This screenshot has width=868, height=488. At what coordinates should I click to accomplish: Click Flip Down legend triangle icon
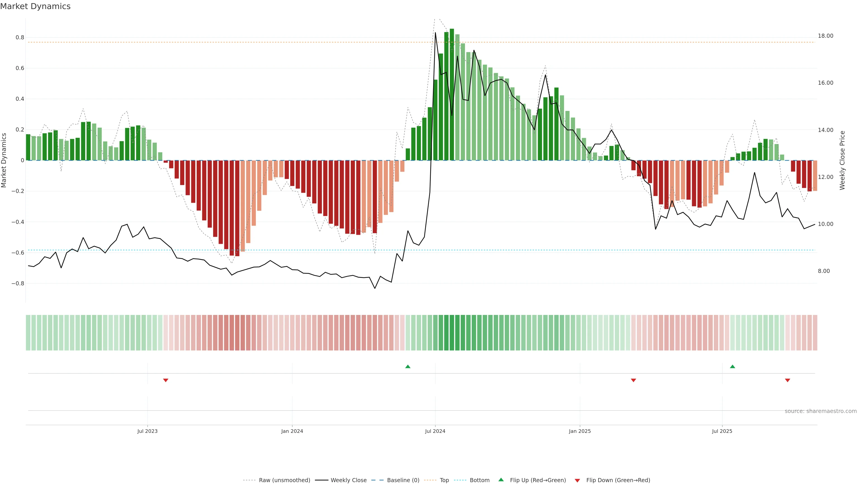click(x=577, y=481)
